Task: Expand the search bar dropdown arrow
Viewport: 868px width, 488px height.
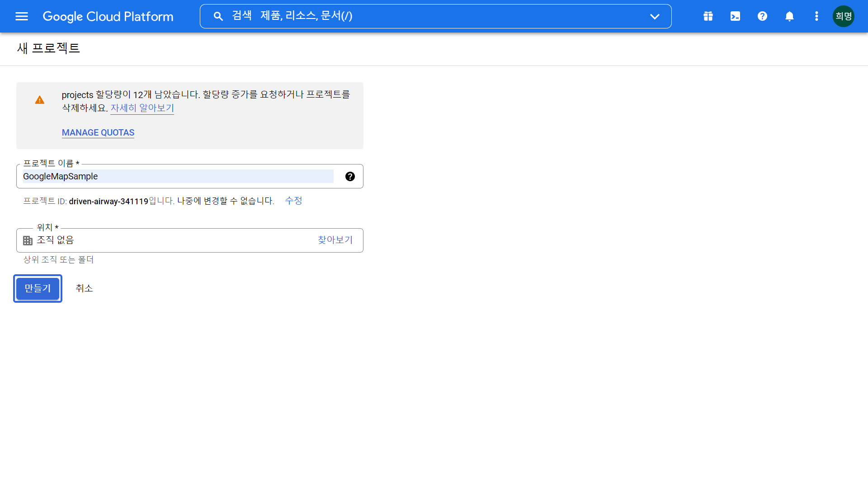Action: coord(655,17)
